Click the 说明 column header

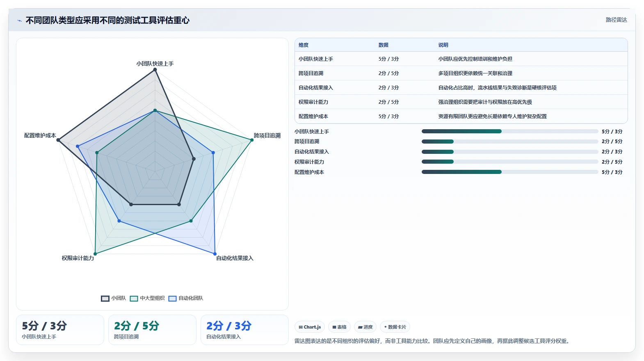pos(443,45)
